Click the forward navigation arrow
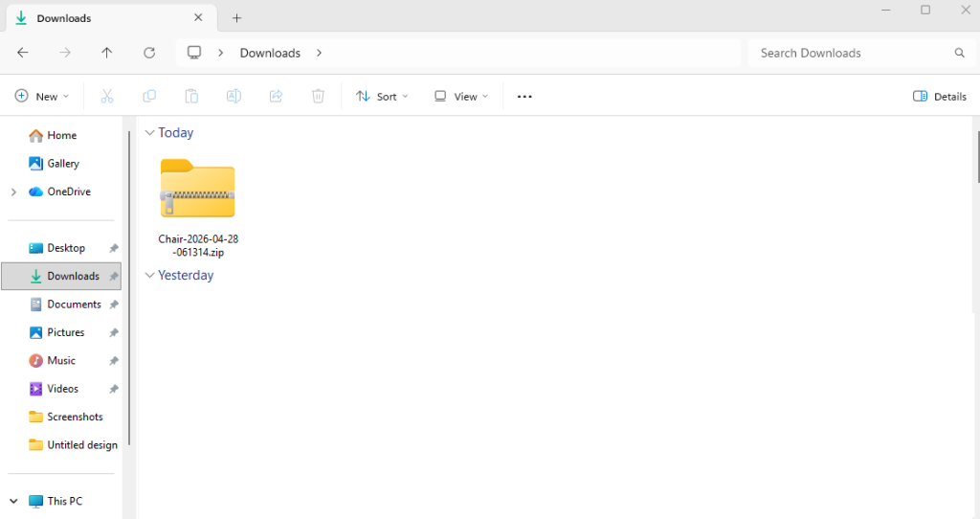980x519 pixels. 65,54
